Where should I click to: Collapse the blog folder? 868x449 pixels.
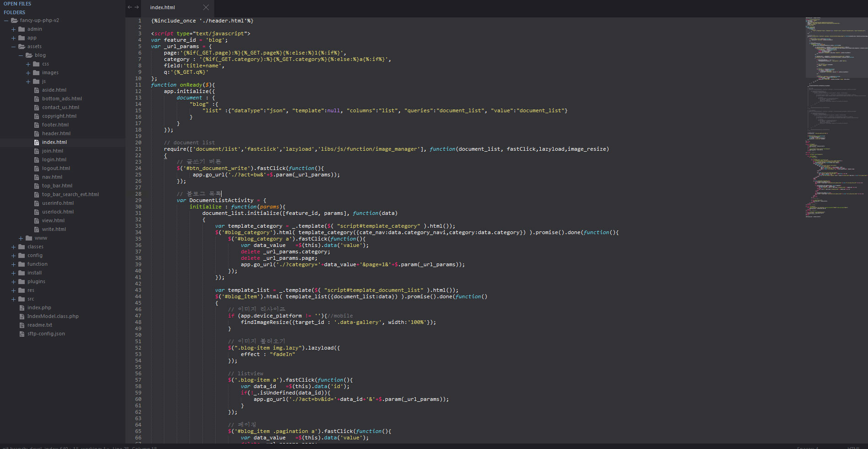21,55
